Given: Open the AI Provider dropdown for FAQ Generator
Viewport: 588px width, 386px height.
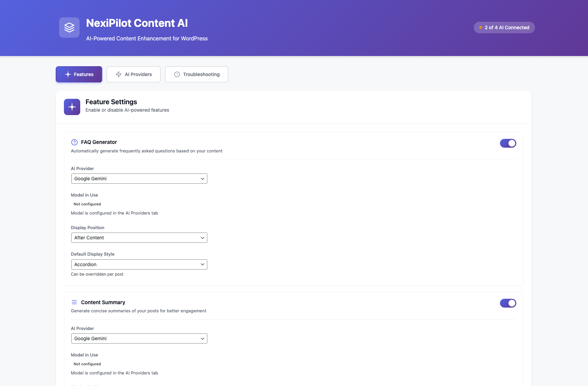Looking at the screenshot, I should point(139,179).
